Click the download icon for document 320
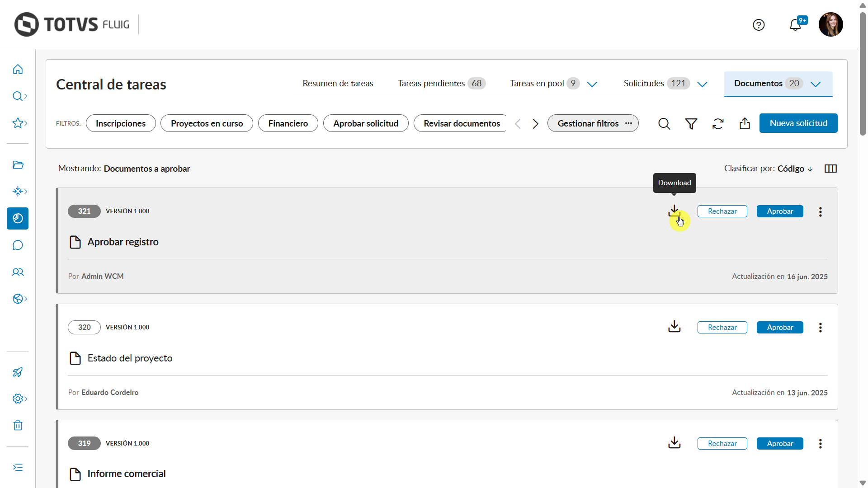 point(674,327)
